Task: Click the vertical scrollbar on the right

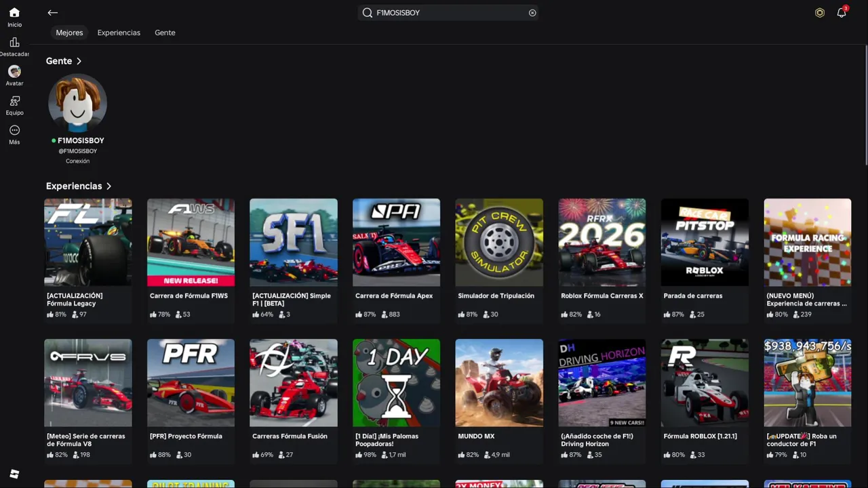Action: (x=865, y=105)
